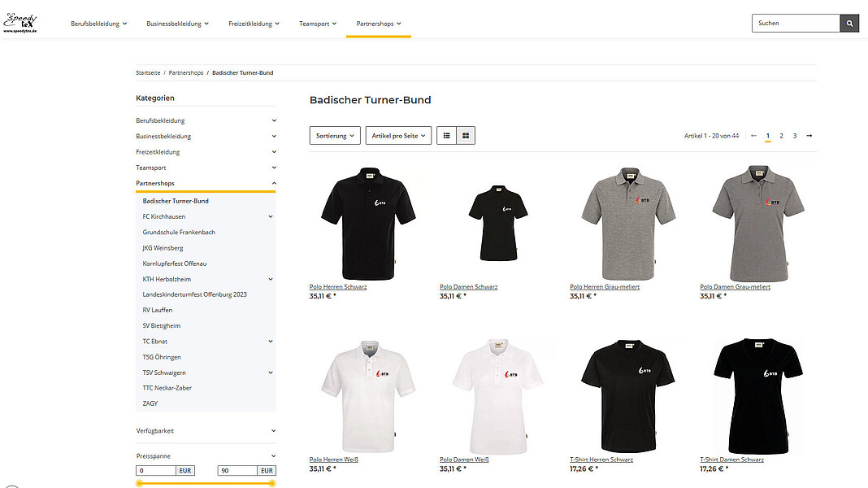Open Polo Herren Schwarz product image
The height and width of the screenshot is (488, 868).
[368, 223]
